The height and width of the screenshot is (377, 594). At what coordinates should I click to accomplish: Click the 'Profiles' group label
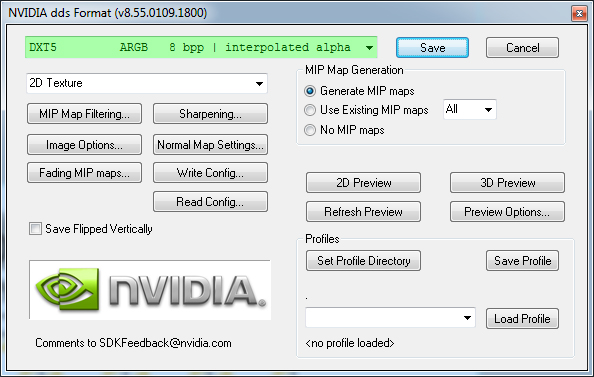(x=322, y=239)
